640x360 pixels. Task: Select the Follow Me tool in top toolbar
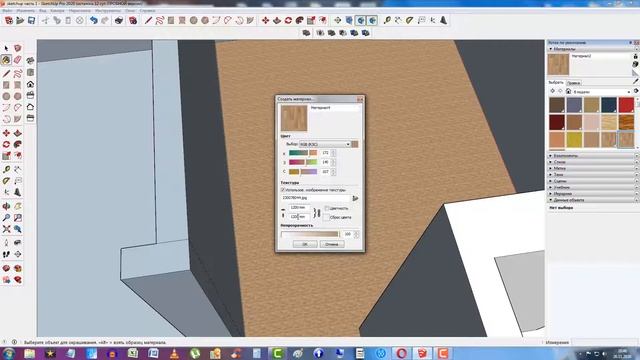click(x=300, y=20)
